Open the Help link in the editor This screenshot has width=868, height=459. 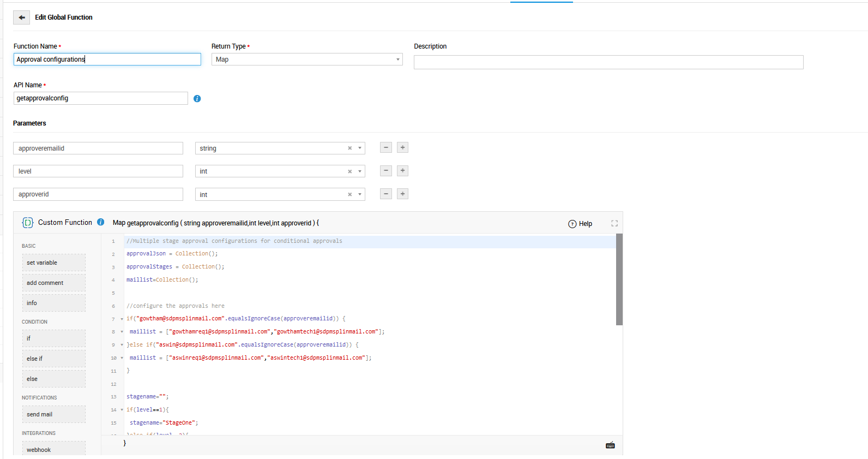[580, 224]
